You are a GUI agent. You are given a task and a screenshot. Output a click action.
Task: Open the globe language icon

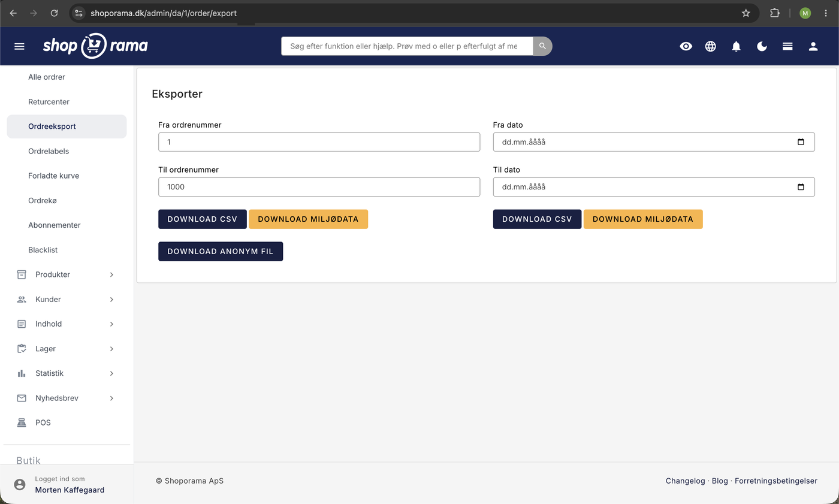pos(711,46)
